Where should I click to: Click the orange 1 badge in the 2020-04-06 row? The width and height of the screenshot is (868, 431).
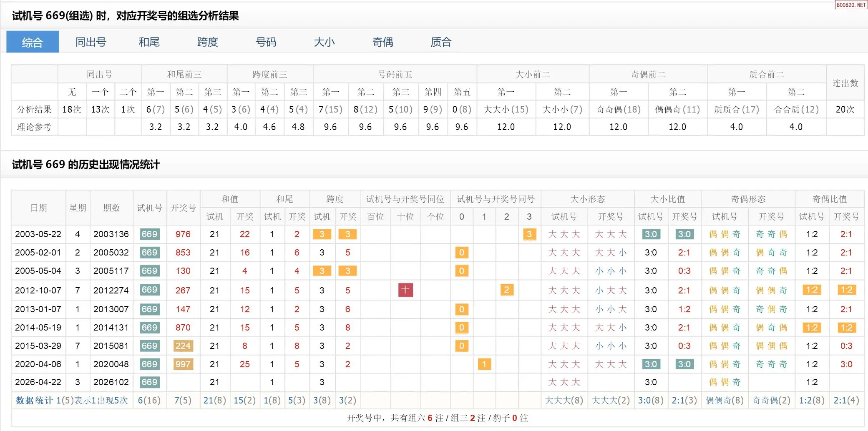click(x=484, y=364)
